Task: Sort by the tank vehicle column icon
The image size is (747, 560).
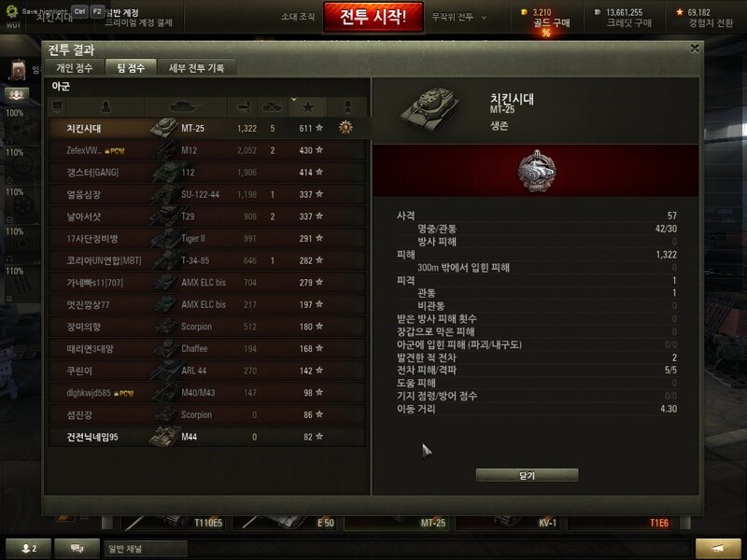Action: coord(186,106)
